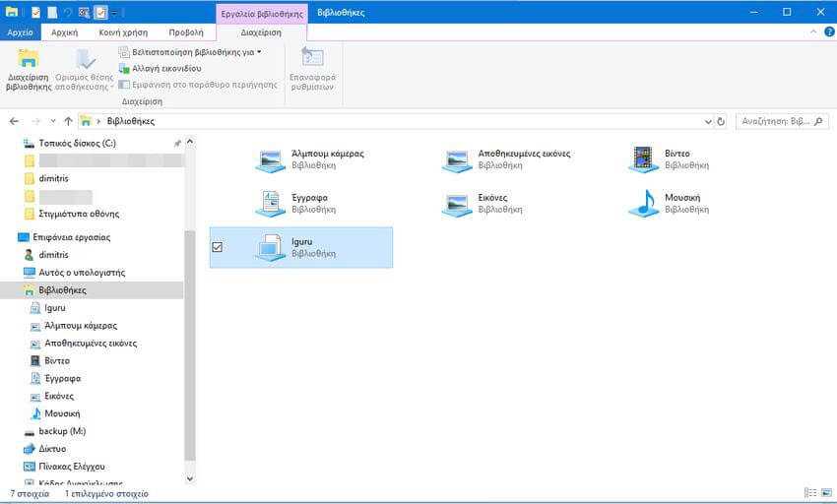Image resolution: width=837 pixels, height=504 pixels.
Task: Open Τοπικός δίσκος (C:) in quick access
Action: pos(69,143)
